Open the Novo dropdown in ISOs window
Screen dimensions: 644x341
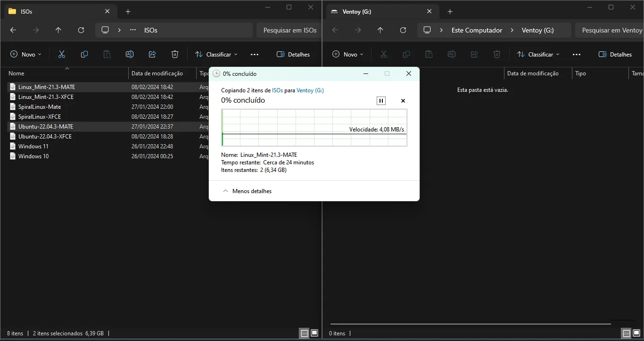pos(26,54)
